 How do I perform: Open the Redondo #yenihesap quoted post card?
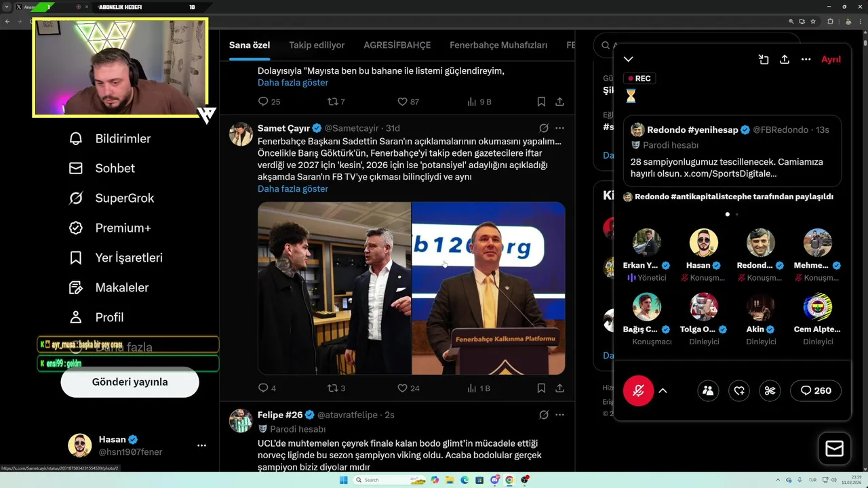732,151
